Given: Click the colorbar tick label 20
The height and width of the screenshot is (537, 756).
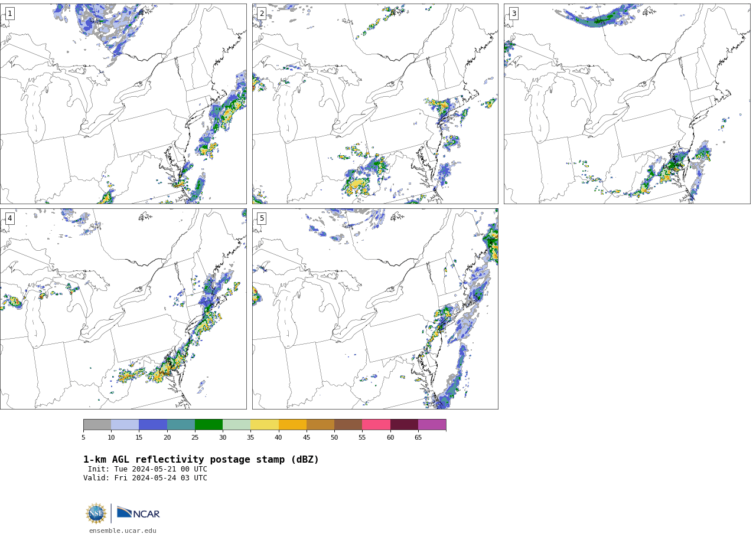Looking at the screenshot, I should pyautogui.click(x=167, y=437).
